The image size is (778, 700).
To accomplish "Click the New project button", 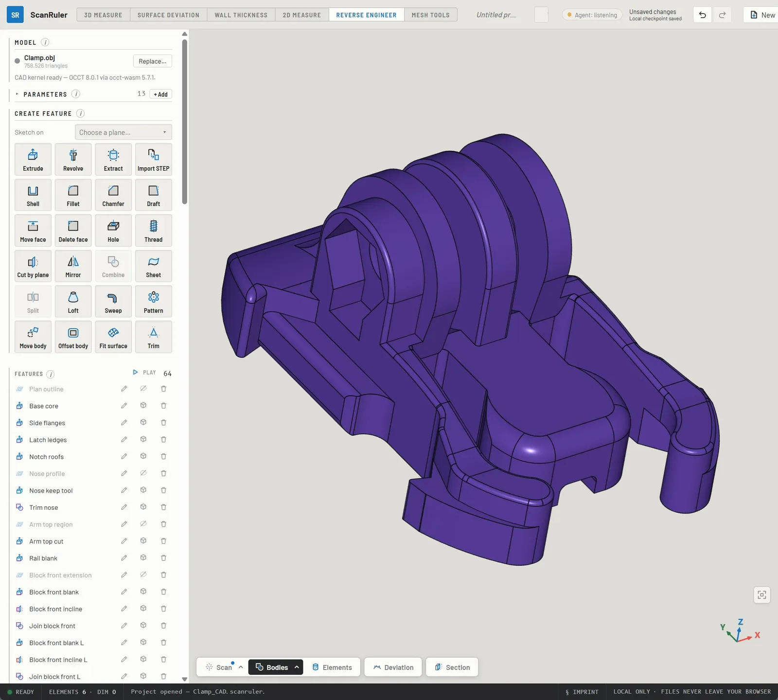I will [x=762, y=15].
